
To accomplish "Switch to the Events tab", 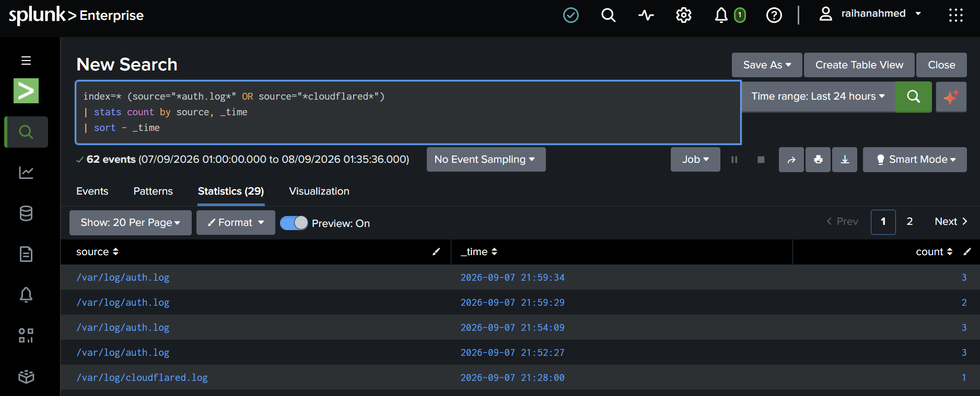I will click(x=92, y=191).
